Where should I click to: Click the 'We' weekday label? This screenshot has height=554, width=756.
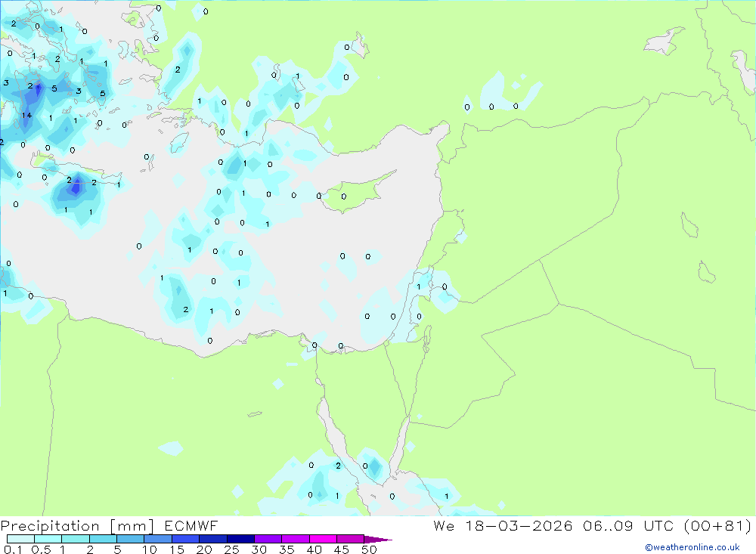click(x=444, y=525)
